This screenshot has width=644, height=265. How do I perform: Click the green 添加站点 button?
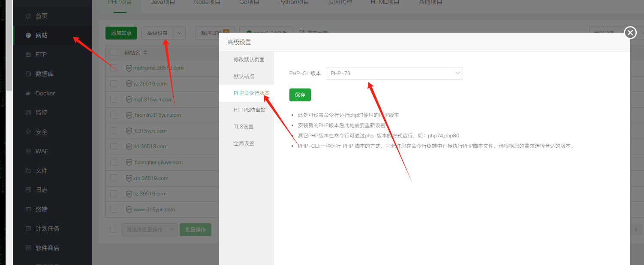coord(121,33)
